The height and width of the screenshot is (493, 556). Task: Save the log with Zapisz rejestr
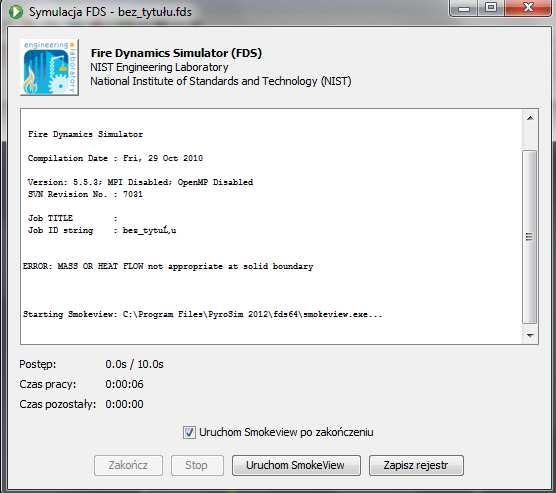click(x=416, y=465)
